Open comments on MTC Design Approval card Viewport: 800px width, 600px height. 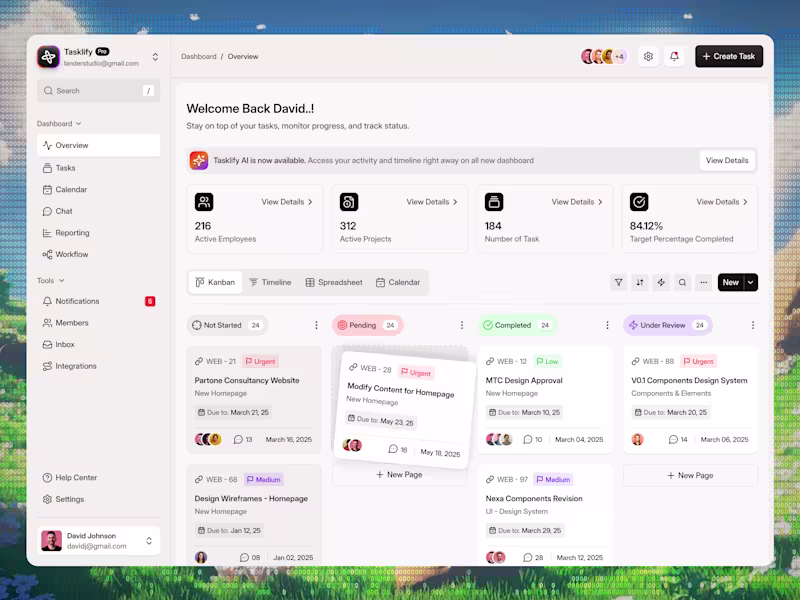[x=533, y=439]
